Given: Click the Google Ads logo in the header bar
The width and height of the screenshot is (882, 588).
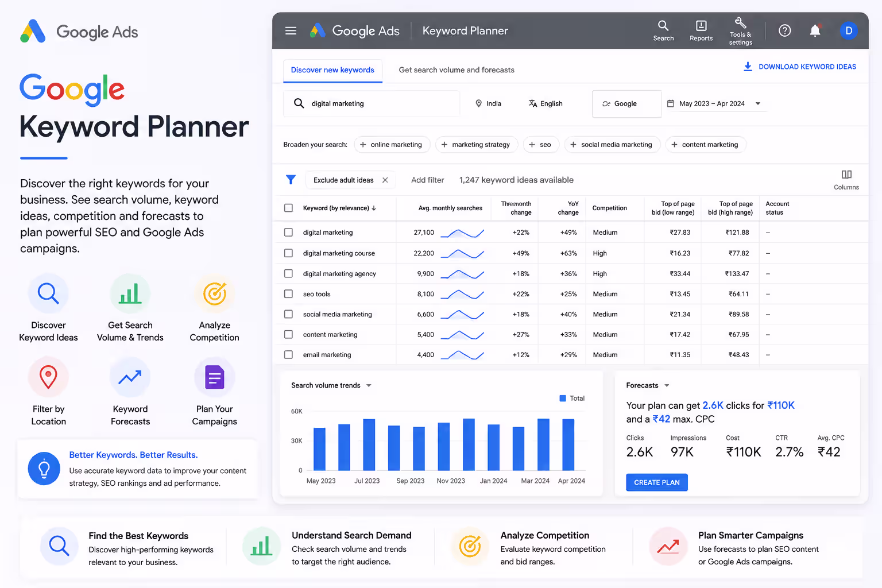Looking at the screenshot, I should point(355,31).
